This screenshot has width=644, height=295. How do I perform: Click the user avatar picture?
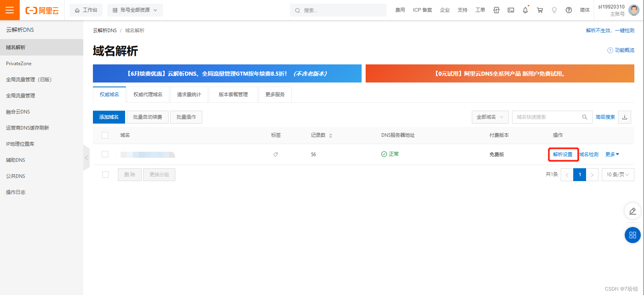tap(634, 10)
